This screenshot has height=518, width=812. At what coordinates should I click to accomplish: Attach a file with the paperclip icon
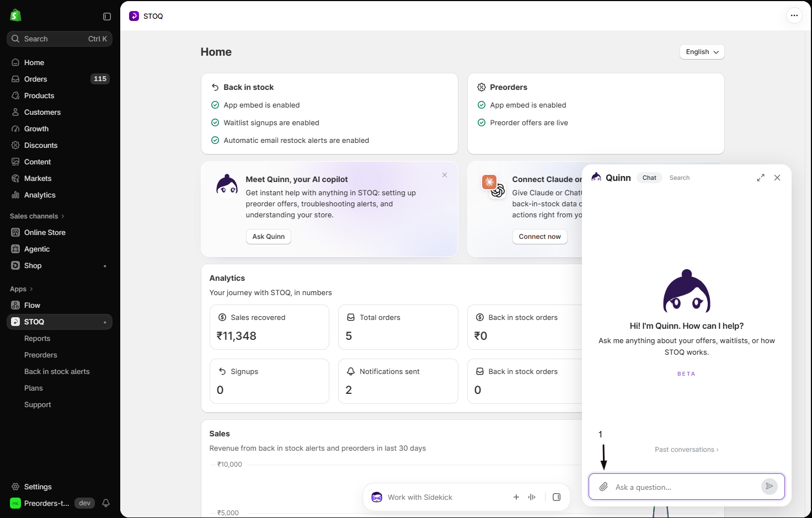pos(603,487)
